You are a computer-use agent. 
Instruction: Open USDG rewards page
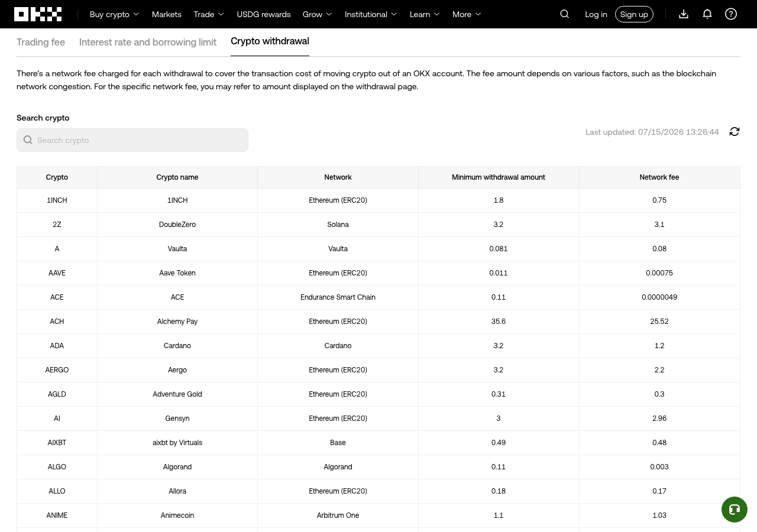point(264,14)
